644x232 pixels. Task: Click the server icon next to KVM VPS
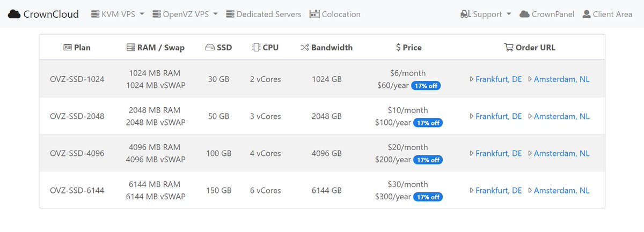(96, 14)
